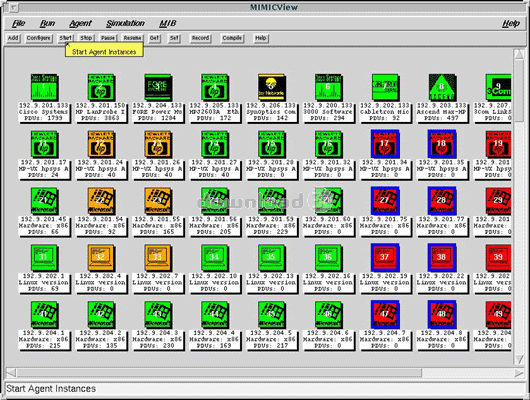Screen dimensions: 530x400
Task: Click the Record toolbar button
Action: tap(200, 38)
